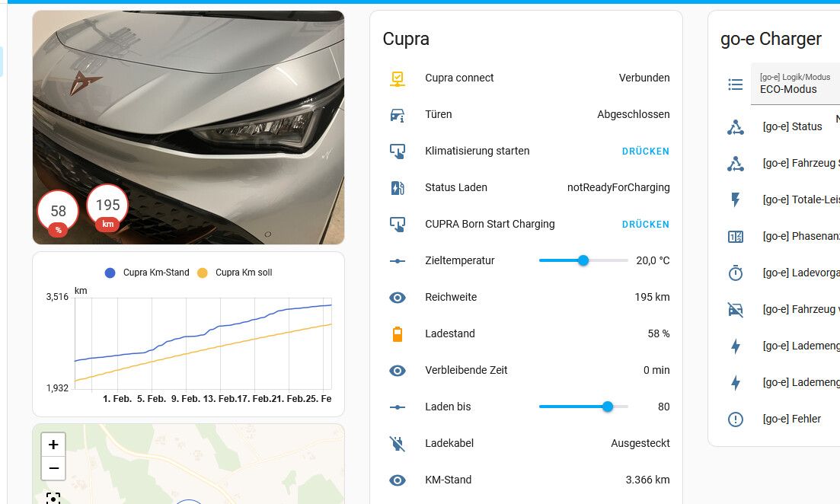The image size is (840, 504).
Task: Click the Abgeschlossen door status
Action: pyautogui.click(x=633, y=115)
